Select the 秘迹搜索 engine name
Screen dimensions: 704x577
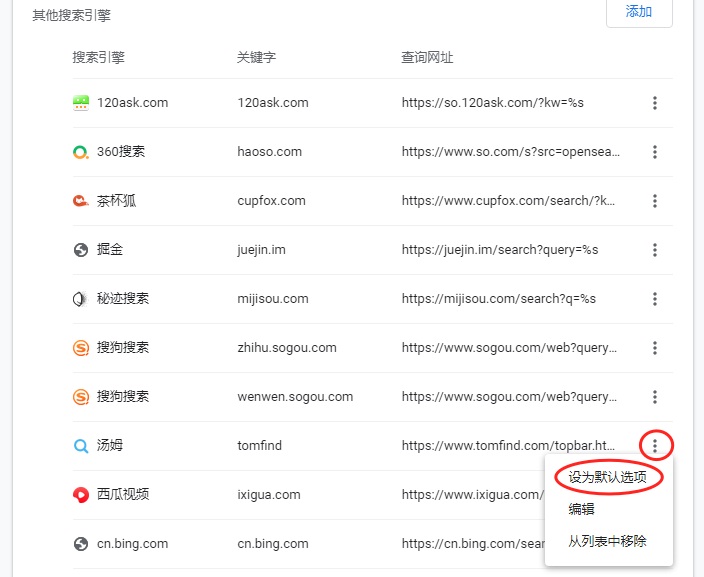pos(123,299)
